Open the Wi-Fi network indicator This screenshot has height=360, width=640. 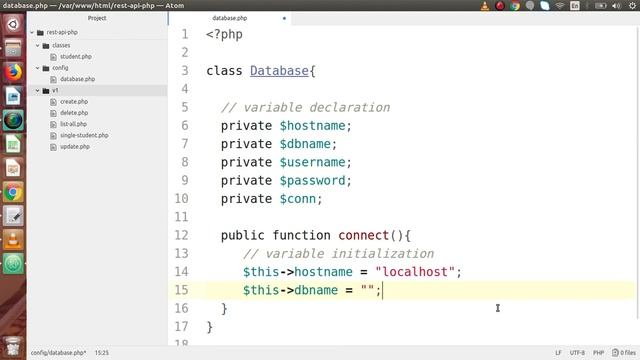pos(560,6)
